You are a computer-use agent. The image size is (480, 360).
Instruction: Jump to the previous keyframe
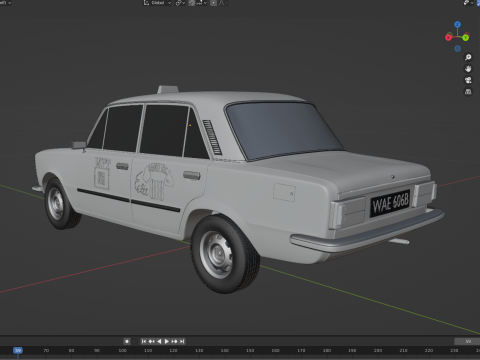pyautogui.click(x=151, y=341)
